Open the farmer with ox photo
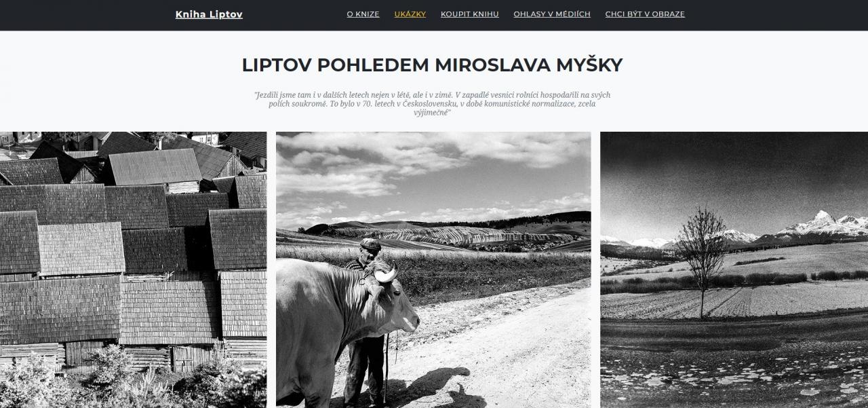This screenshot has height=408, width=868. [x=433, y=270]
